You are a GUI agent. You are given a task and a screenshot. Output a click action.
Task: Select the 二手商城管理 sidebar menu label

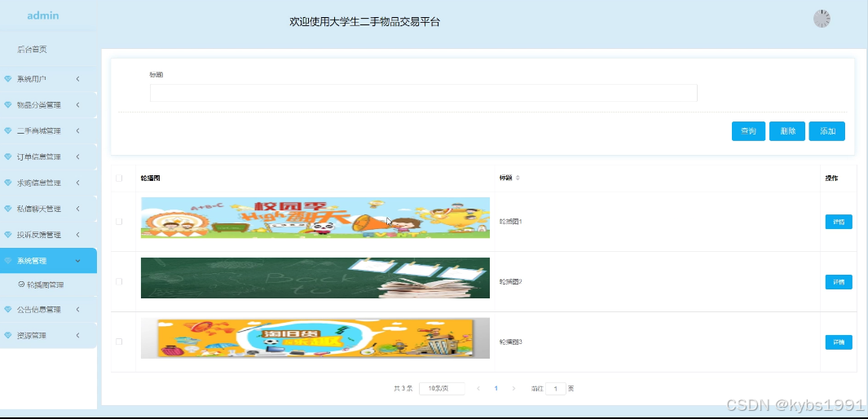click(x=39, y=131)
